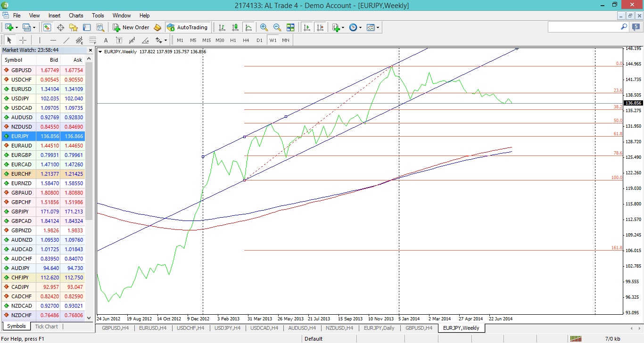The height and width of the screenshot is (343, 644).
Task: Select the Trend by Angle tool
Action: click(146, 40)
